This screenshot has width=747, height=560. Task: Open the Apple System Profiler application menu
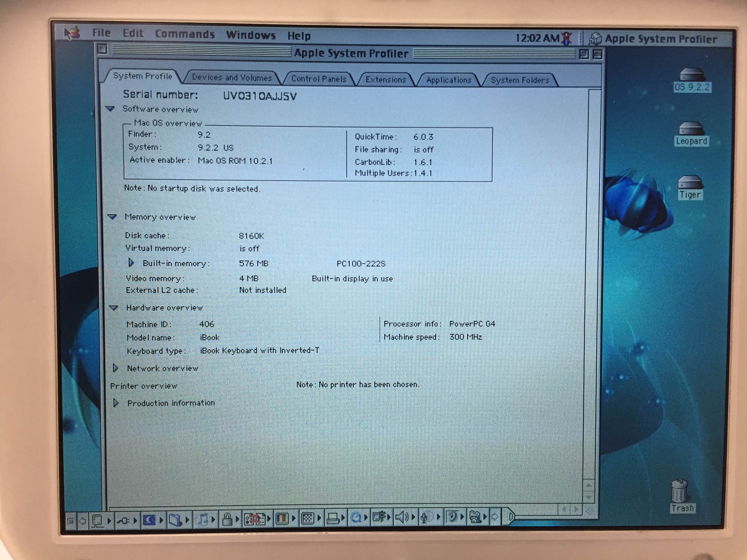point(653,39)
